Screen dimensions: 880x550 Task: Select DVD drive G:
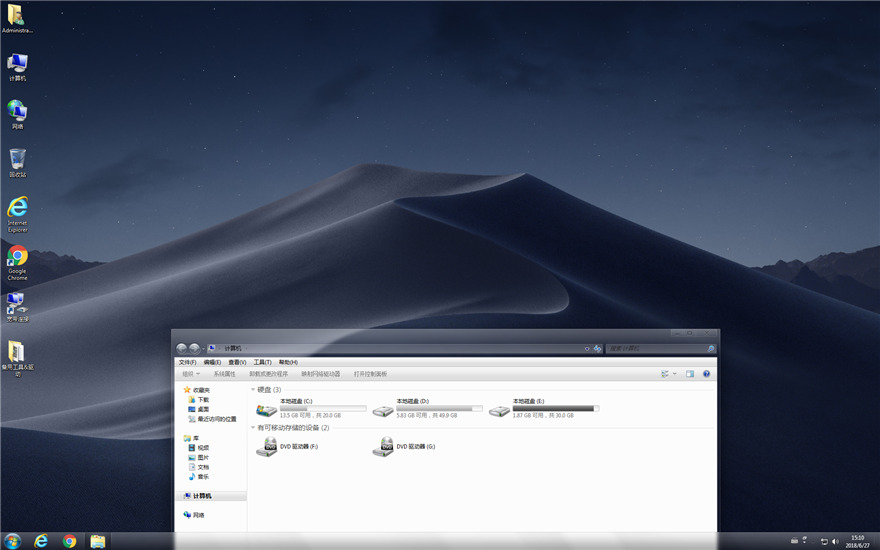(x=404, y=447)
